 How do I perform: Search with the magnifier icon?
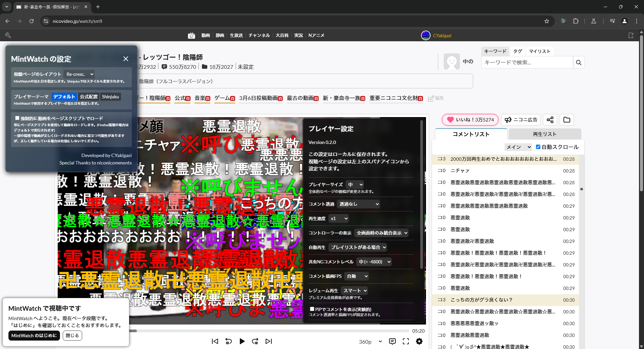[579, 62]
